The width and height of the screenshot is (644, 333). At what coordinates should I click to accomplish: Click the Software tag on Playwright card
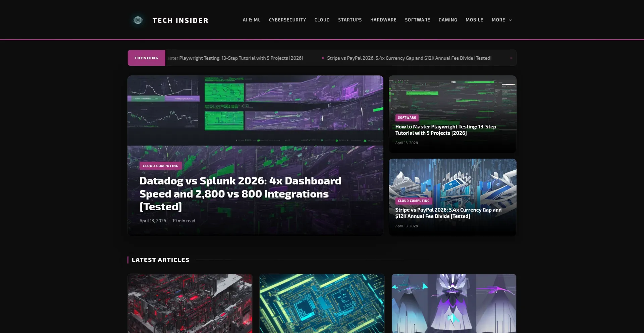(407, 118)
